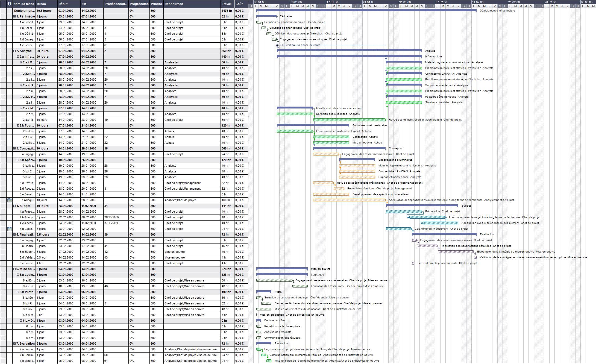Select the '1.a Définit...' task name cell

click(x=24, y=22)
